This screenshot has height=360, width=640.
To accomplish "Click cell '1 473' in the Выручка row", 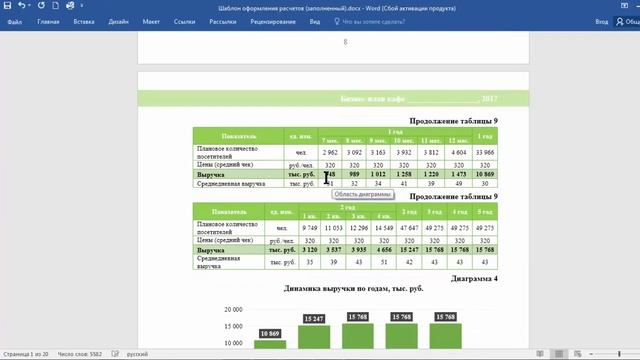I will tap(459, 174).
